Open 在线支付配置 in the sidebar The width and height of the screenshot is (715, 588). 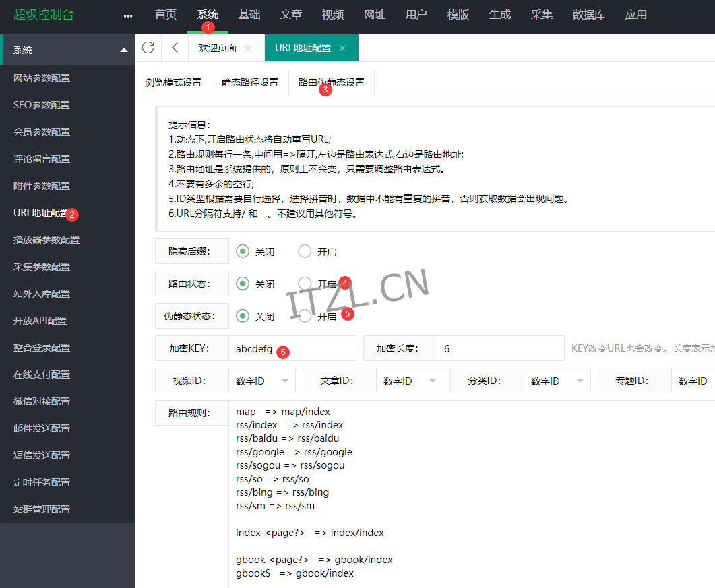(42, 374)
